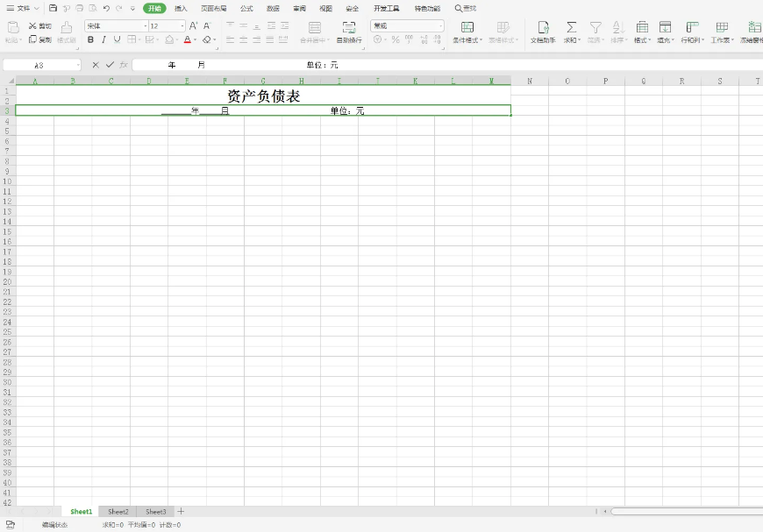Switch to the Insert (插入) ribbon tab

(x=181, y=8)
